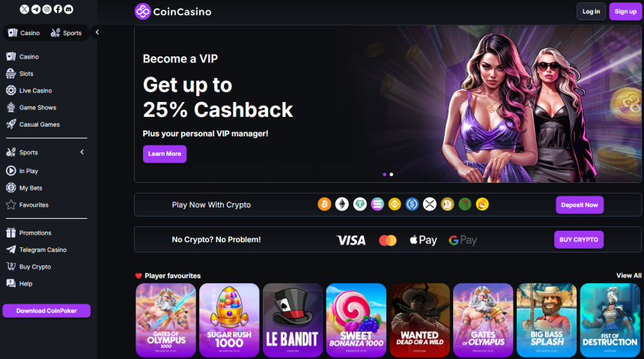
Task: Collapse the Sports section chevron
Action: click(82, 152)
